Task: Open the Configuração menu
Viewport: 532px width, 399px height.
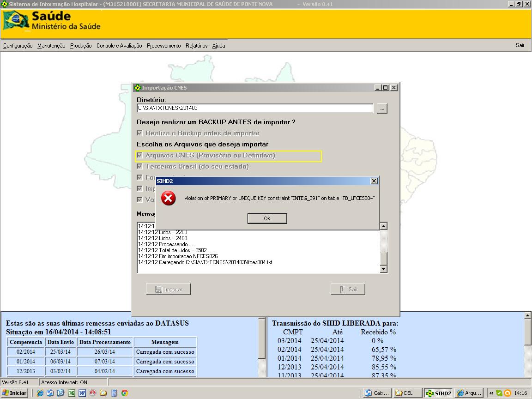Action: (x=18, y=46)
